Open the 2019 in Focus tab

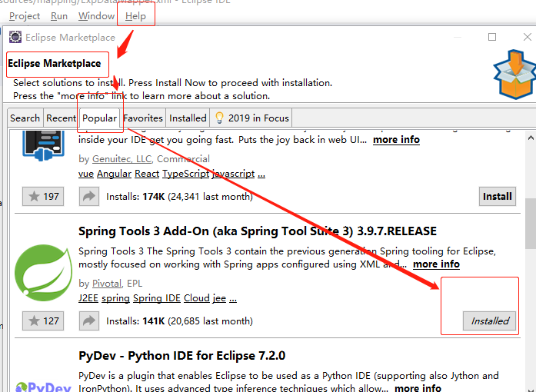(251, 118)
